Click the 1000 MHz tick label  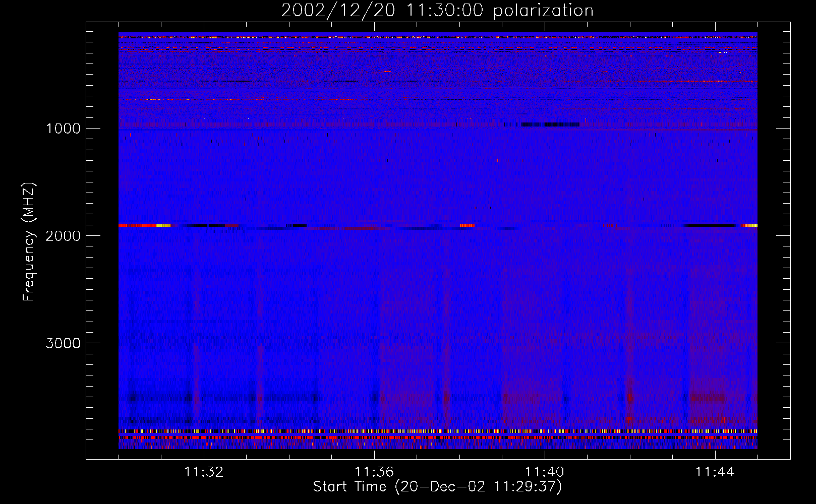63,129
